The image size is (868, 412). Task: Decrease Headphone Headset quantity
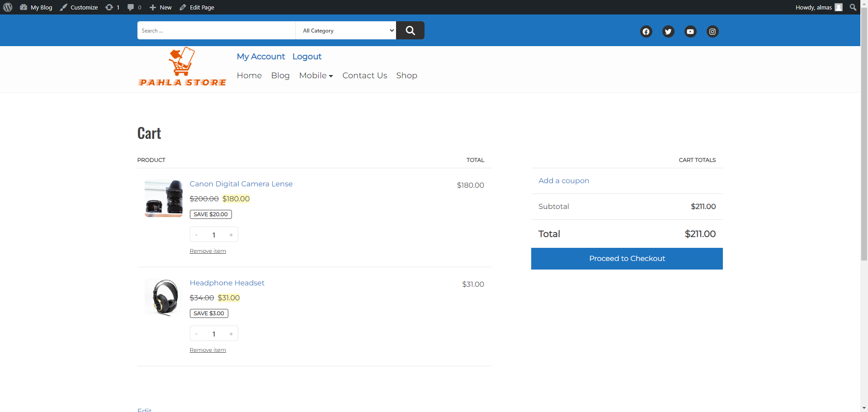point(196,334)
